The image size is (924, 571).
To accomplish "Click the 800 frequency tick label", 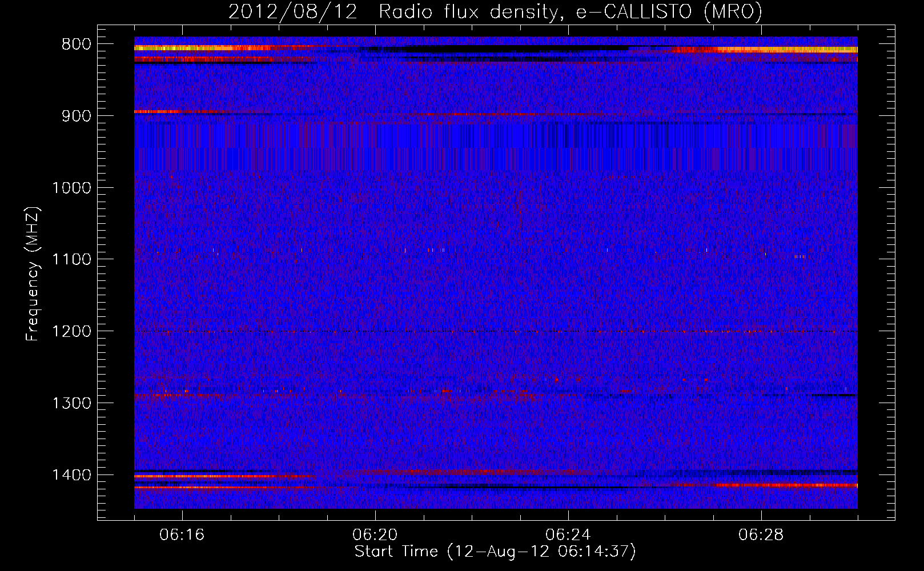I will [x=77, y=45].
